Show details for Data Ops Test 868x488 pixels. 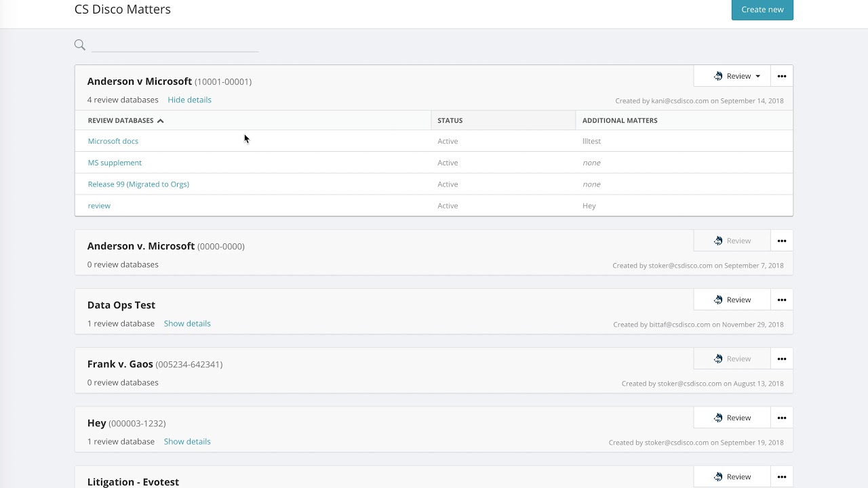point(187,323)
